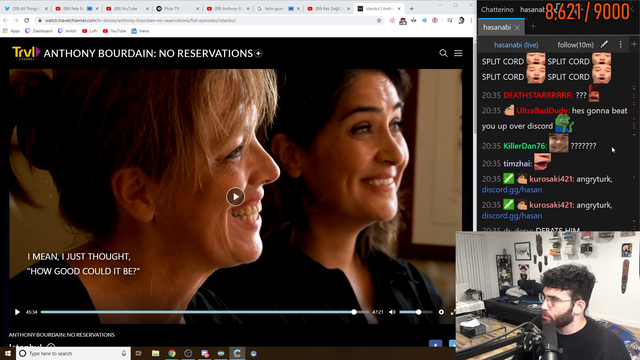Click the Travel Channel logo
Viewport: 640px width, 360px height.
coord(26,53)
